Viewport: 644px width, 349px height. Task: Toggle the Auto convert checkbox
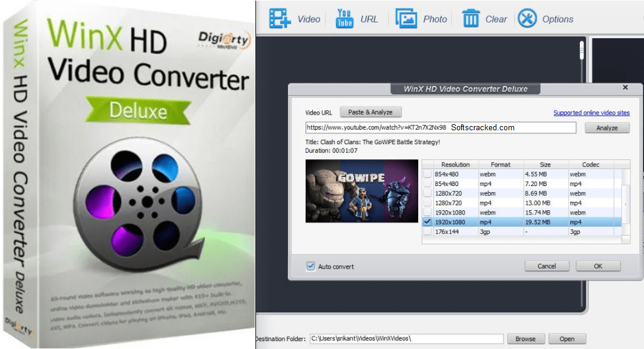coord(311,266)
